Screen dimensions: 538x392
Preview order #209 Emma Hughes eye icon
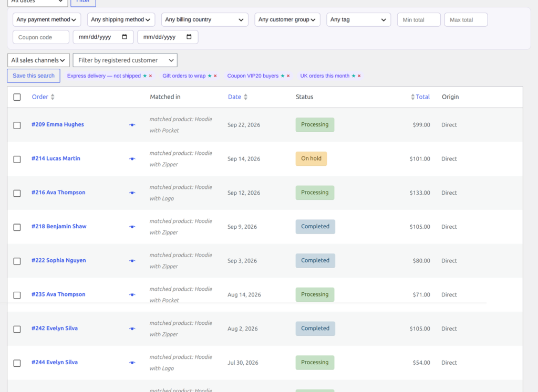132,125
